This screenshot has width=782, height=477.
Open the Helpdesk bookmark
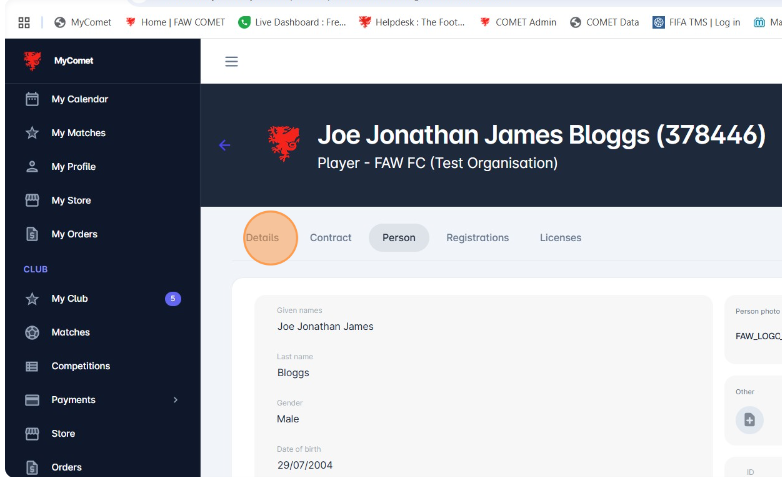pos(412,22)
